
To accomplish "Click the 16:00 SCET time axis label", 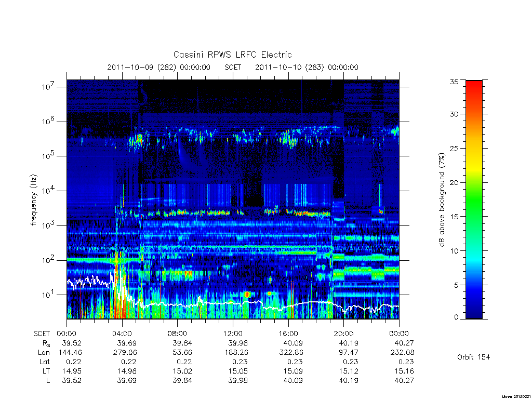I will click(x=288, y=334).
